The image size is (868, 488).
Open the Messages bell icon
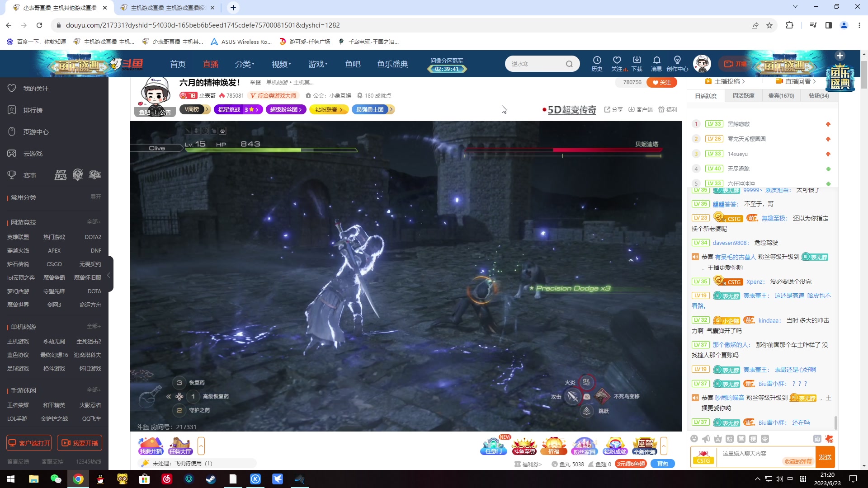tap(656, 64)
